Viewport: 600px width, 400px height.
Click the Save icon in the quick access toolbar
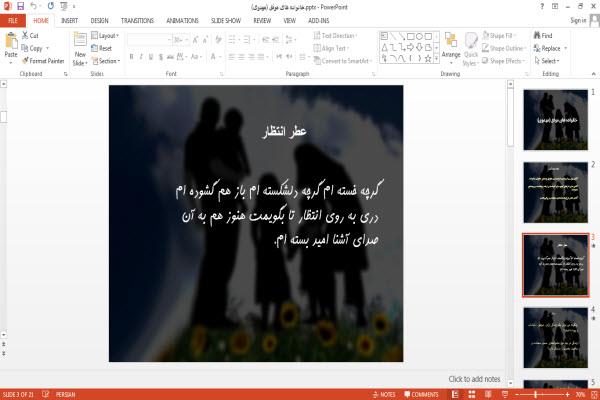20,6
